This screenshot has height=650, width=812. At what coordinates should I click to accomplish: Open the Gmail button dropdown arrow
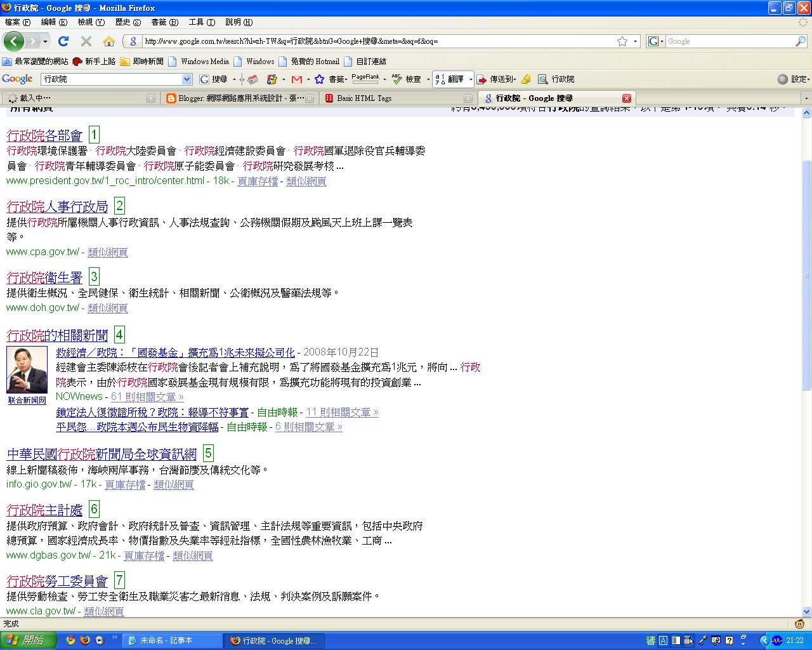tap(308, 79)
